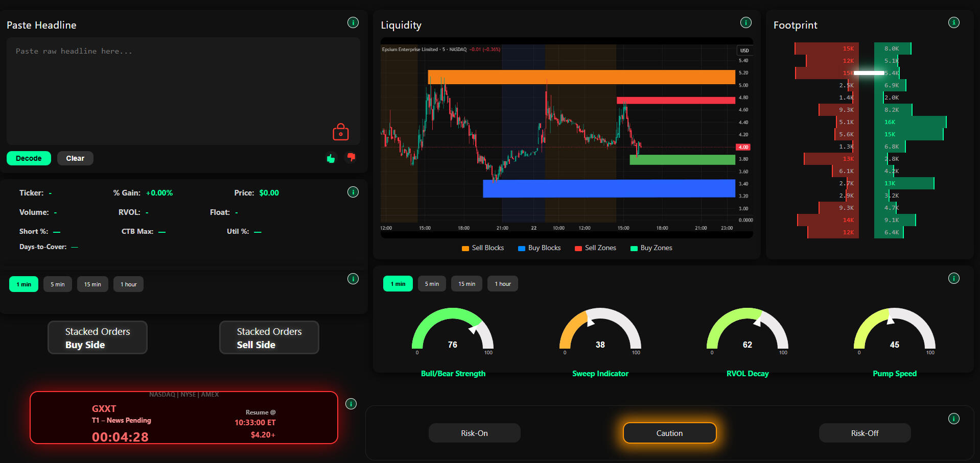
Task: Select the Caution risk mode
Action: pyautogui.click(x=669, y=433)
